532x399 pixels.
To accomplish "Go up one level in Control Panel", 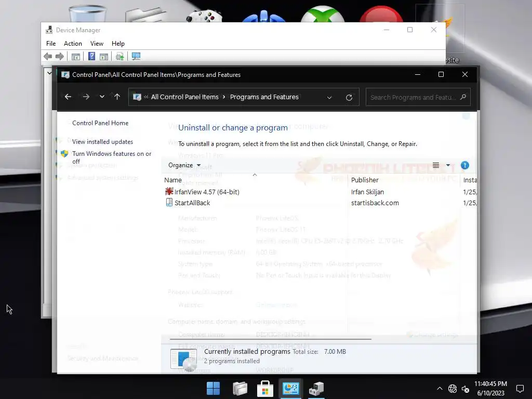I will tap(117, 97).
